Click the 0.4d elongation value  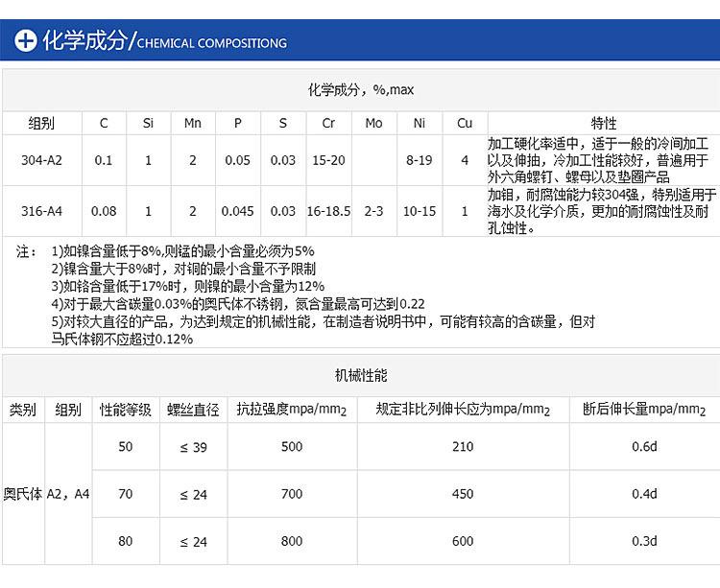(x=644, y=494)
